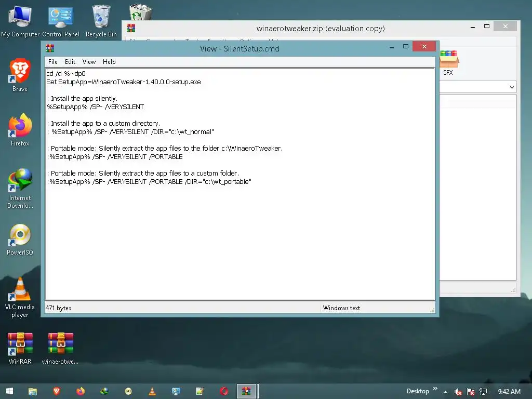Open the File menu in the viewer
This screenshot has width=532, height=399.
(52, 62)
